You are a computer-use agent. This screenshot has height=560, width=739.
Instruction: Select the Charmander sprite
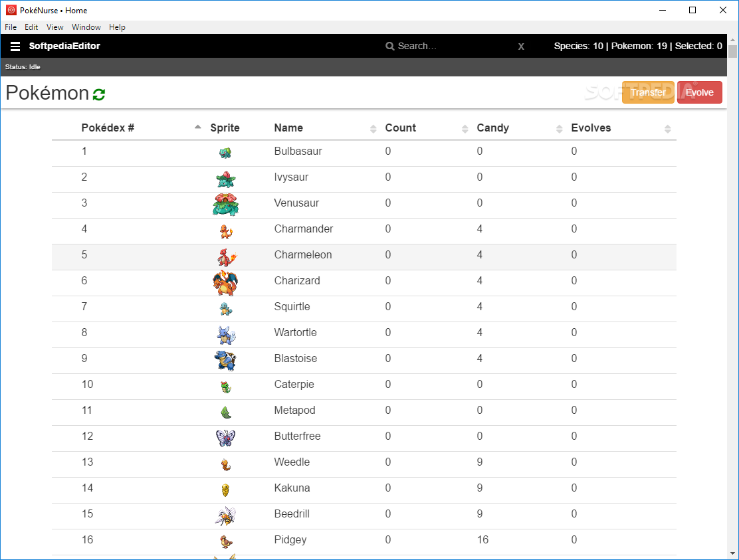pos(226,231)
